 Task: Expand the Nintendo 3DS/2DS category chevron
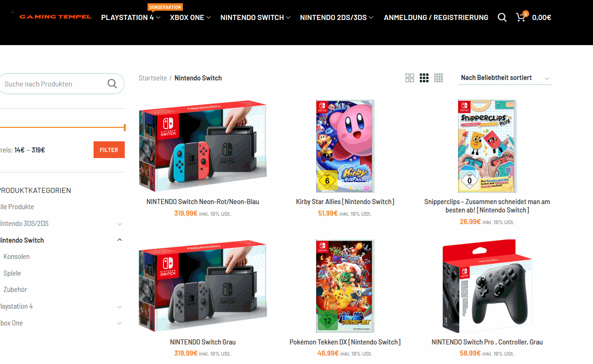120,224
